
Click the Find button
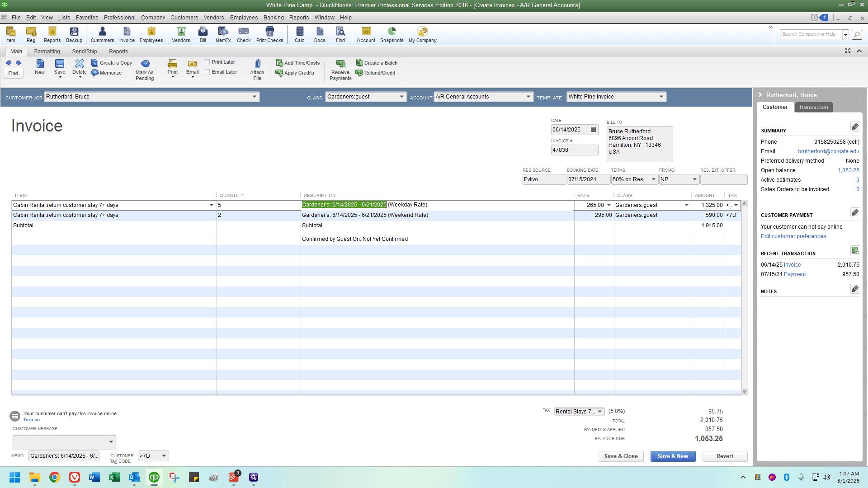13,73
